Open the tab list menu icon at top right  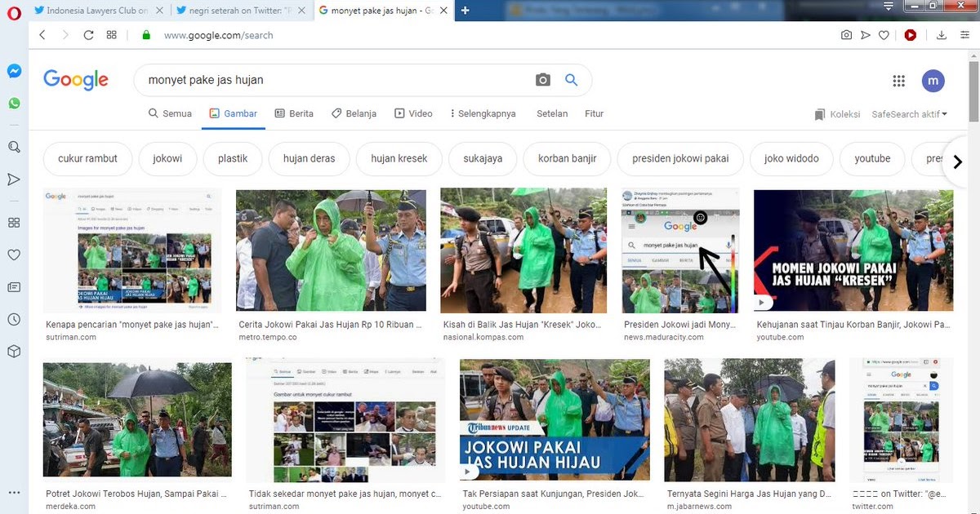[x=889, y=7]
